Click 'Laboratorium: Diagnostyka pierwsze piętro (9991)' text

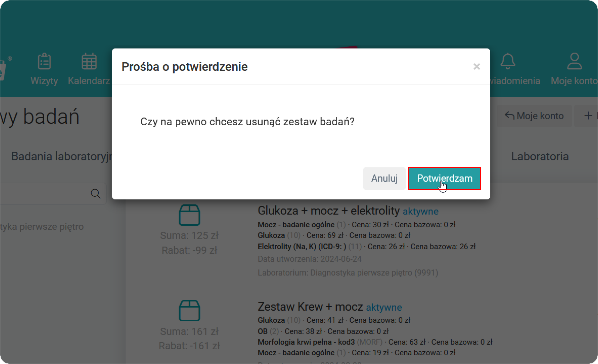348,273
